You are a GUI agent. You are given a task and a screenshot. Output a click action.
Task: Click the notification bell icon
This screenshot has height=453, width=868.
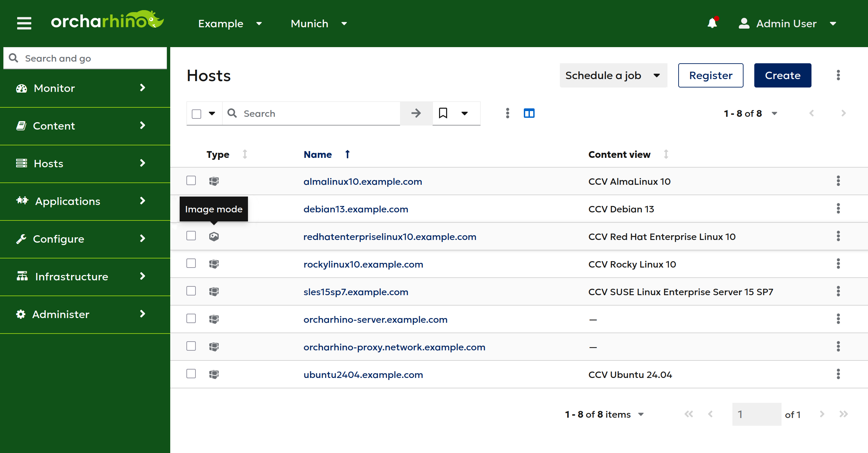point(712,23)
